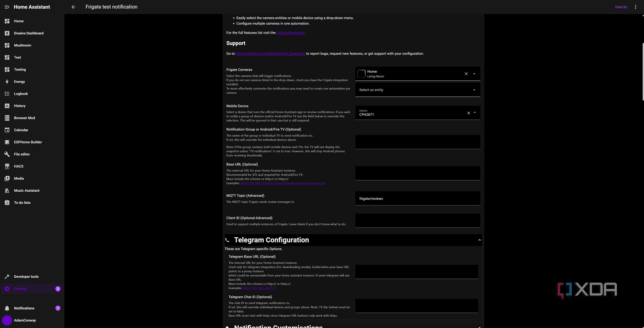Open the 192.168.1.25:8123 example link under Base URL
This screenshot has height=328, width=644.
[257, 183]
